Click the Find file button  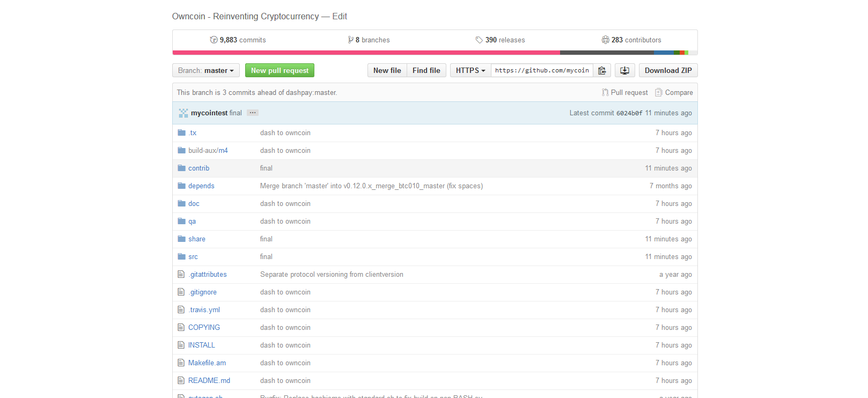pos(426,70)
